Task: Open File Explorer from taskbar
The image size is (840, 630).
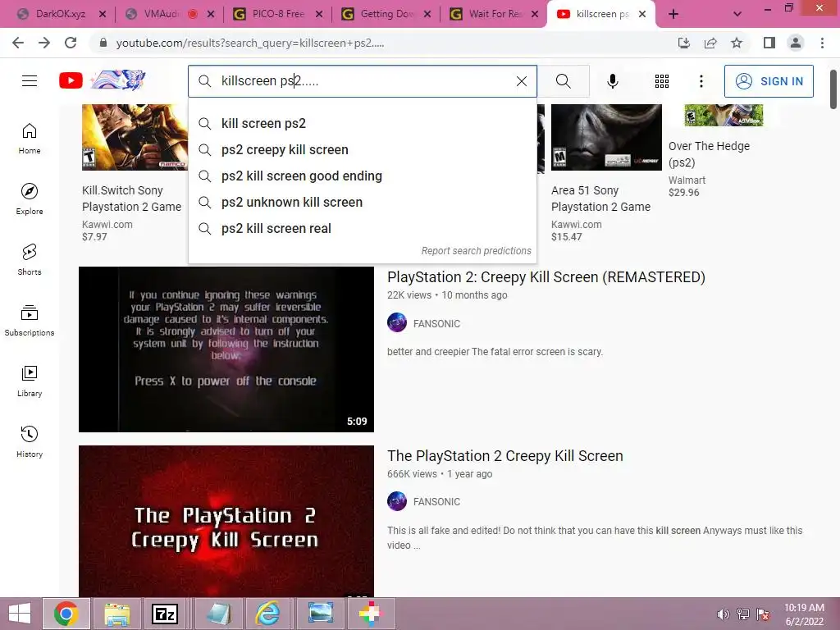Action: (x=116, y=614)
